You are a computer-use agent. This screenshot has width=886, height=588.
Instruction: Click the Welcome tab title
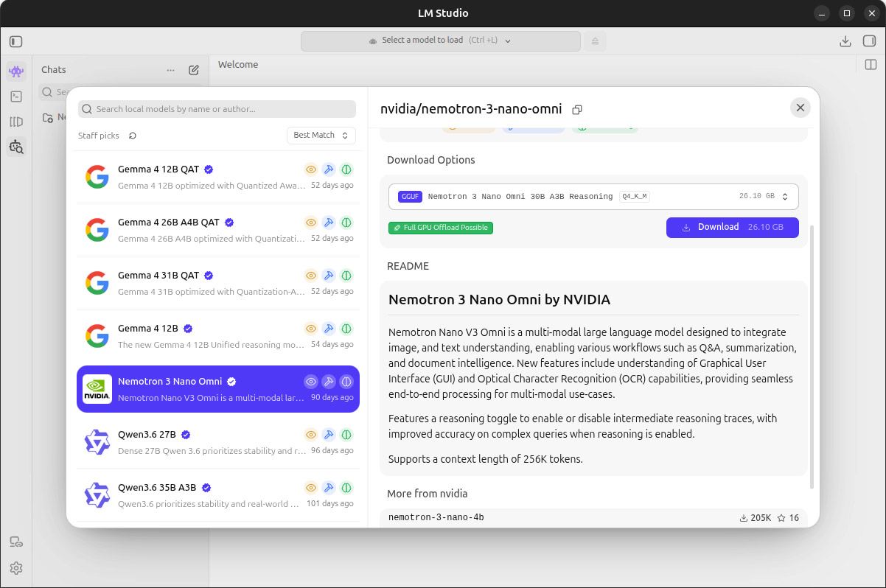click(238, 65)
